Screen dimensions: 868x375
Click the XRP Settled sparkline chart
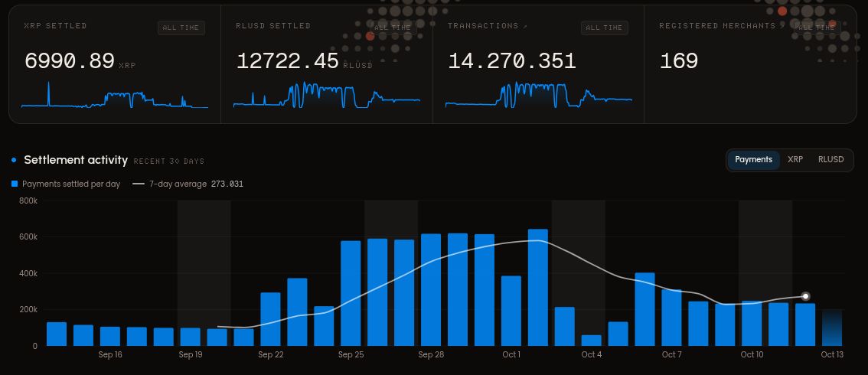click(x=115, y=95)
